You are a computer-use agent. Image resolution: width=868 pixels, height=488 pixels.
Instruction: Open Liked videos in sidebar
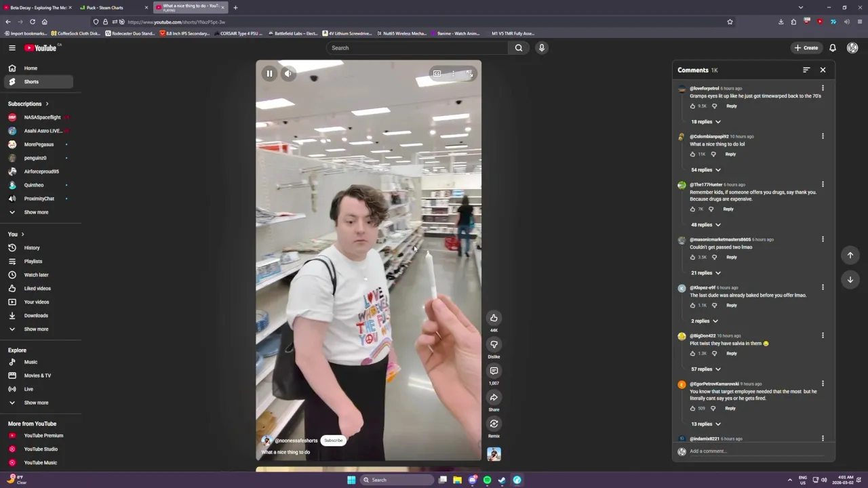tap(37, 288)
